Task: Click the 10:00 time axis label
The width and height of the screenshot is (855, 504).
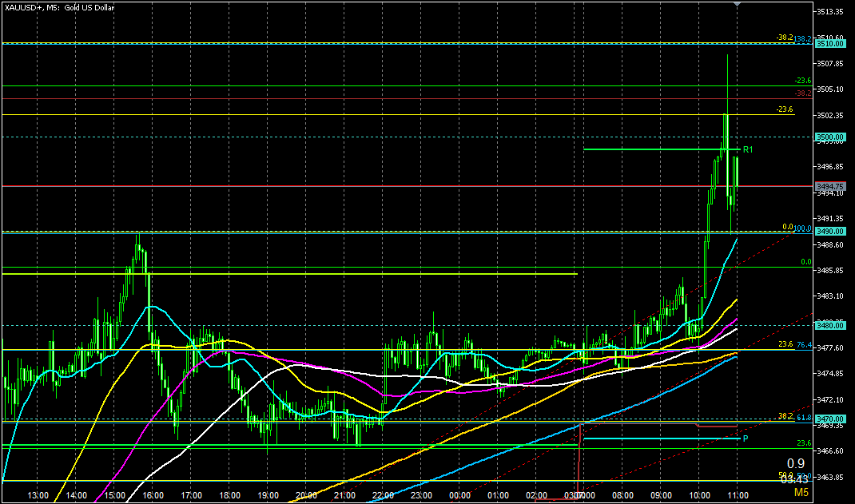Action: point(700,495)
